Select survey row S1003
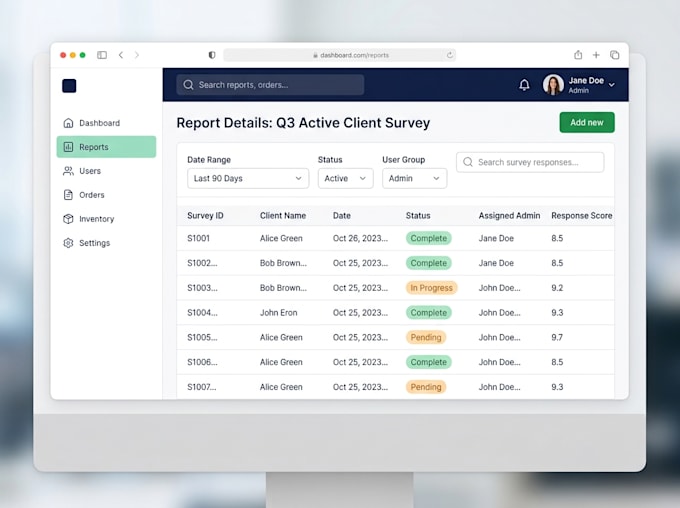The width and height of the screenshot is (680, 508). (x=396, y=288)
